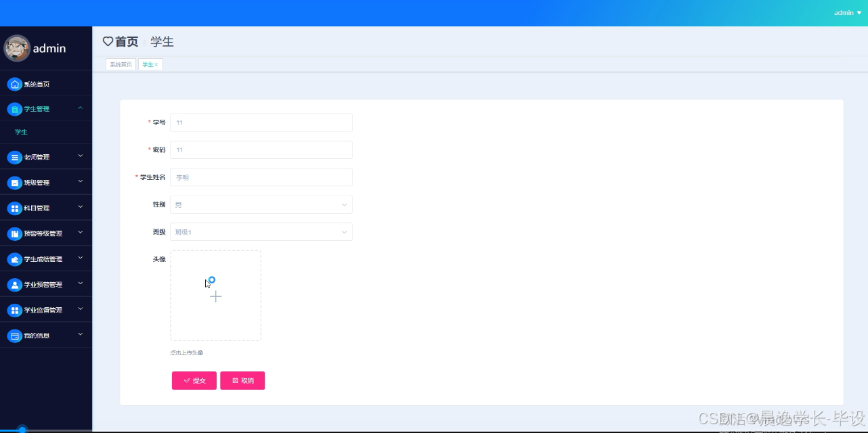Click the 学业监督管理 sidebar icon
The image size is (868, 433).
pyautogui.click(x=15, y=311)
